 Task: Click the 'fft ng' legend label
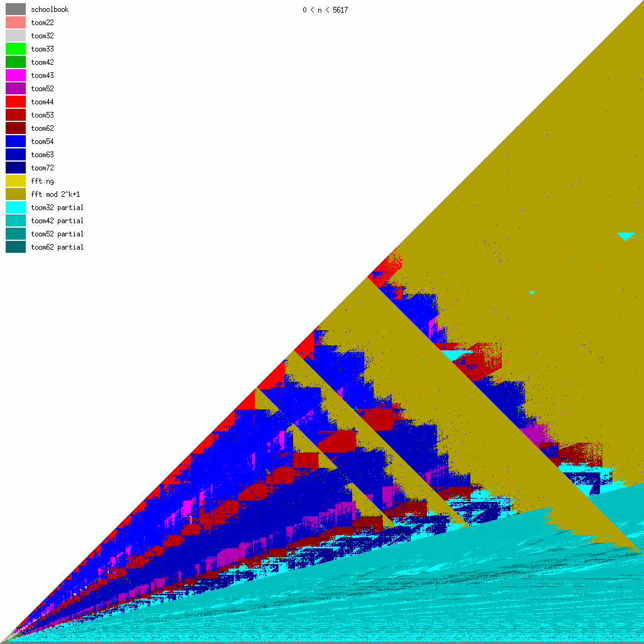[42, 181]
